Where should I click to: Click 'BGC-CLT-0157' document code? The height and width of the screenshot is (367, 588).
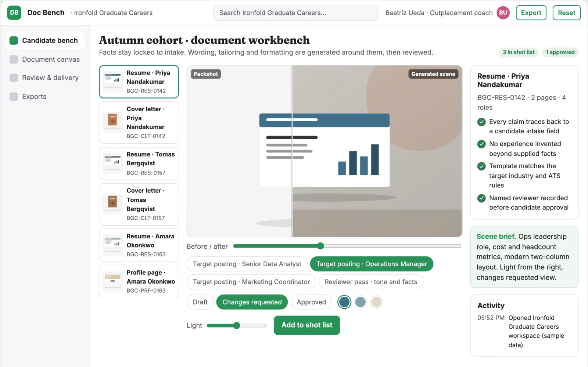pos(146,218)
